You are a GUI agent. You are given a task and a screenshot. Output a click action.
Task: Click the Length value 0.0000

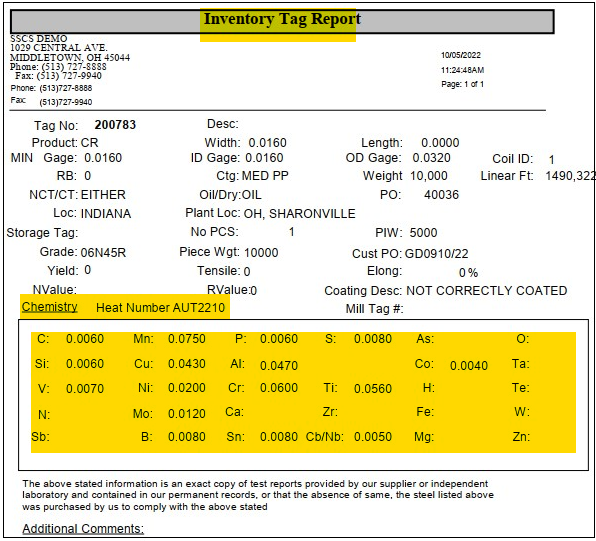point(440,143)
